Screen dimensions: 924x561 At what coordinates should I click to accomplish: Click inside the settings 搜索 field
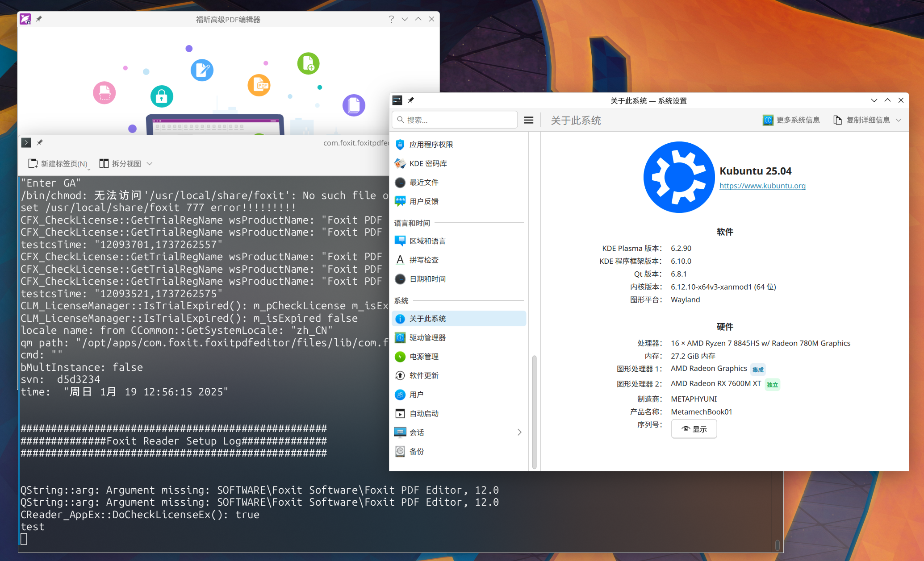tap(455, 120)
